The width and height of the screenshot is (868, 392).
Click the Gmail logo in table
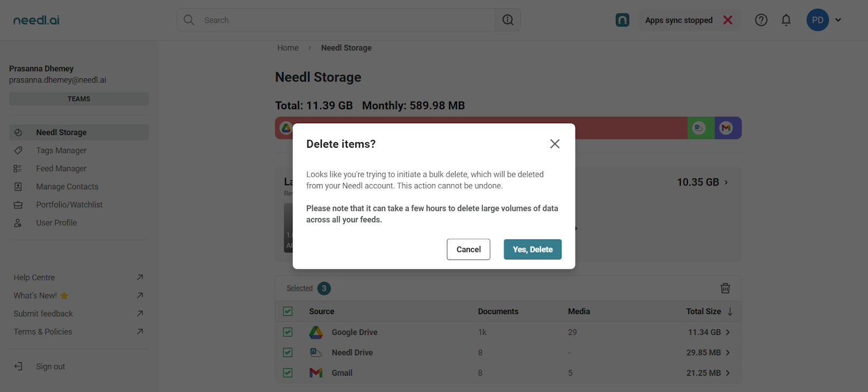click(x=316, y=373)
